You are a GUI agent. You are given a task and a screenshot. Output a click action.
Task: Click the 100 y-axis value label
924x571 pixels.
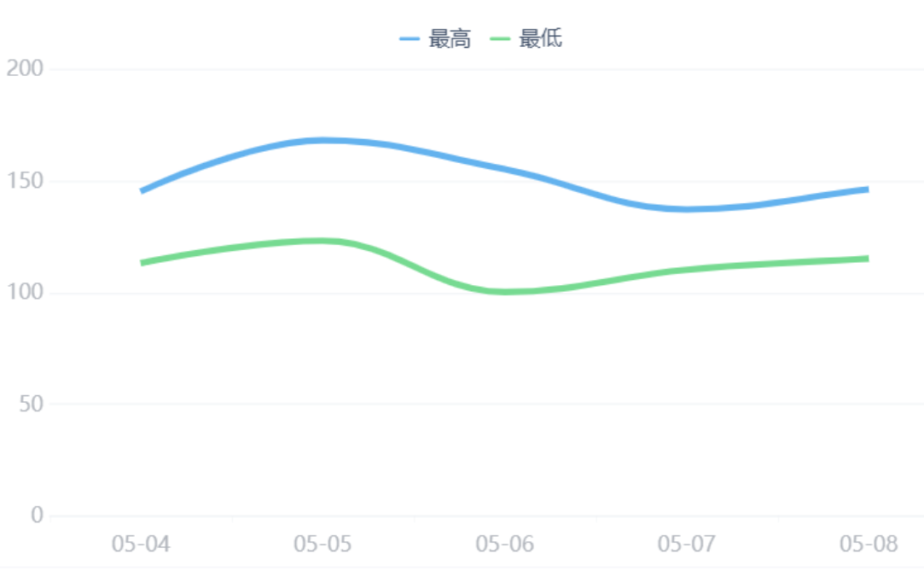[25, 293]
